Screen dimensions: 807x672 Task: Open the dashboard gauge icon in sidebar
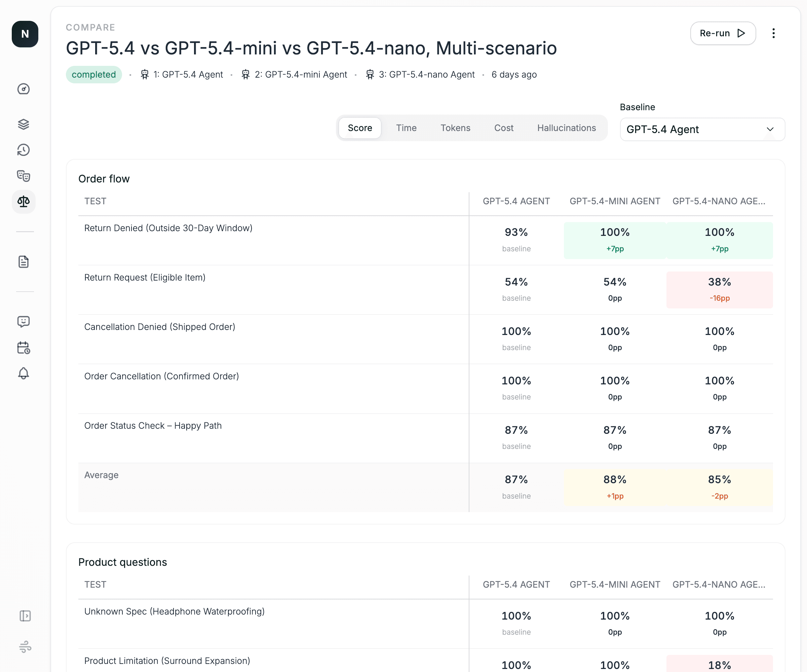[24, 89]
